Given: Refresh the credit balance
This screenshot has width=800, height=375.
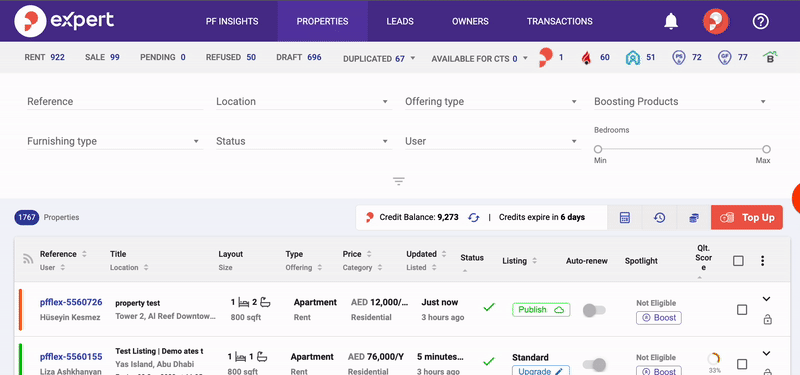Looking at the screenshot, I should (x=474, y=217).
